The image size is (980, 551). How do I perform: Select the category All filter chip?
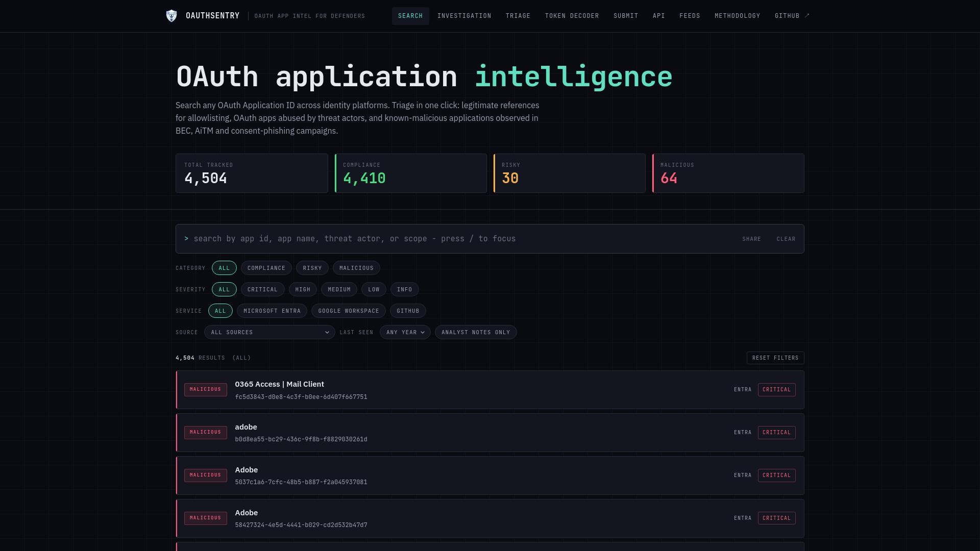[224, 268]
